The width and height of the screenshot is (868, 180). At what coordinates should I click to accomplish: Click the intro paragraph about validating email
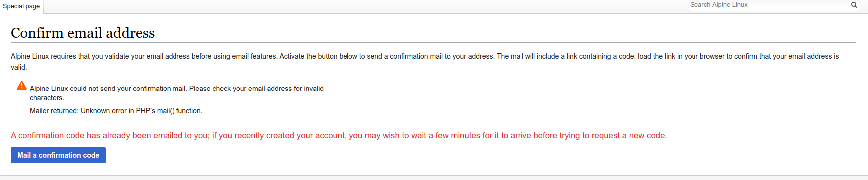(425, 62)
